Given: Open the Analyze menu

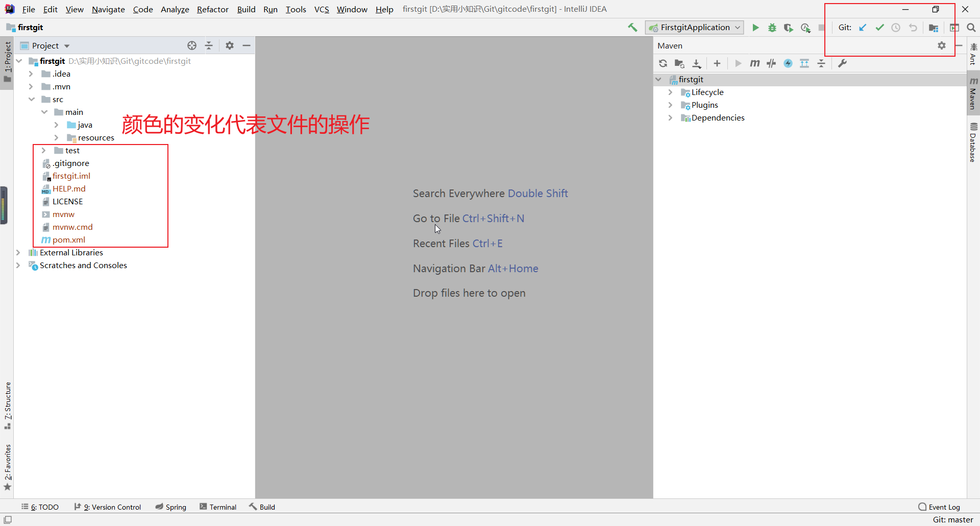Looking at the screenshot, I should pos(175,9).
